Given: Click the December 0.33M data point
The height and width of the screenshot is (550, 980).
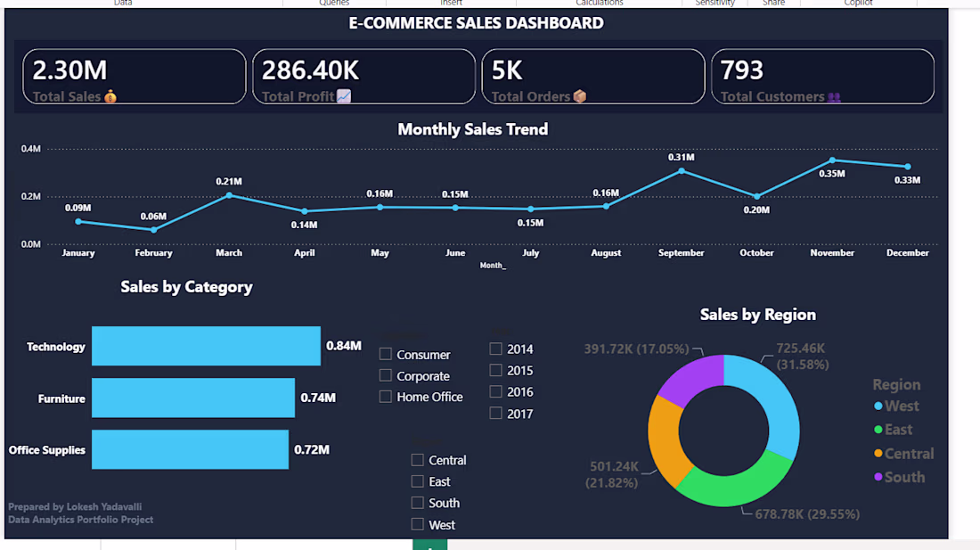Looking at the screenshot, I should [x=908, y=167].
